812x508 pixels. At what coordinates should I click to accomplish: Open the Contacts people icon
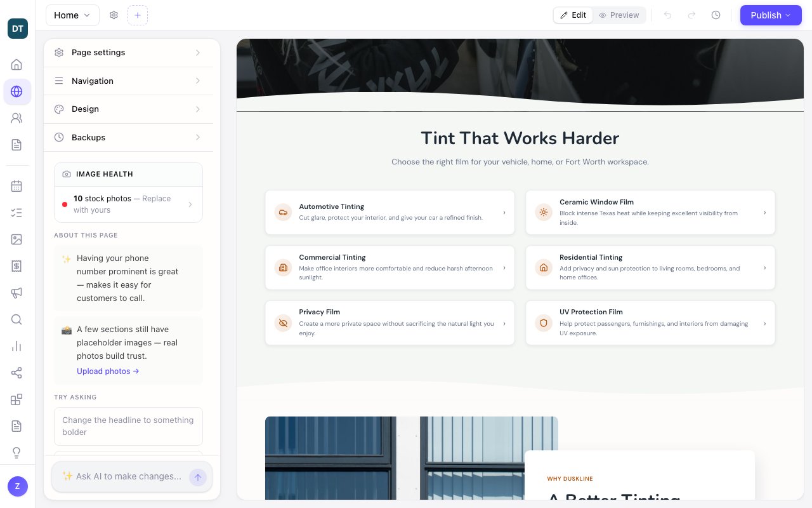click(x=17, y=118)
